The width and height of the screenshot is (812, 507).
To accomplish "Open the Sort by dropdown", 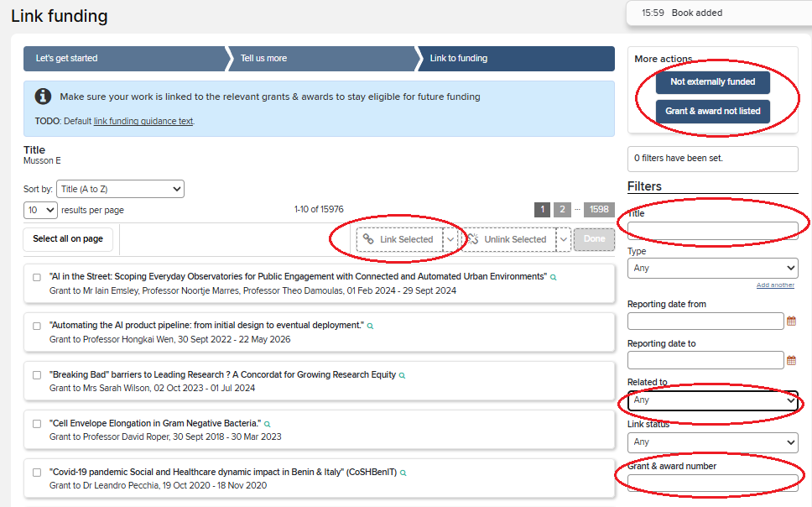I will tap(120, 189).
